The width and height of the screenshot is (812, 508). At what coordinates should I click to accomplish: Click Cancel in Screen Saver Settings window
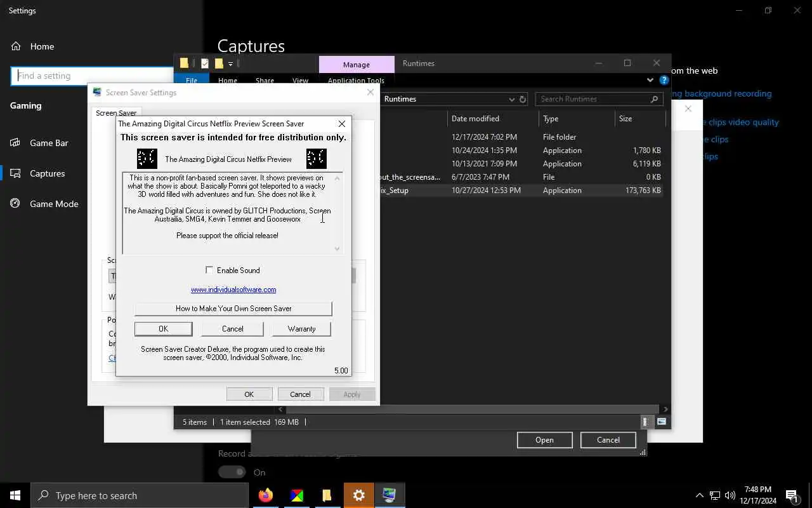300,394
